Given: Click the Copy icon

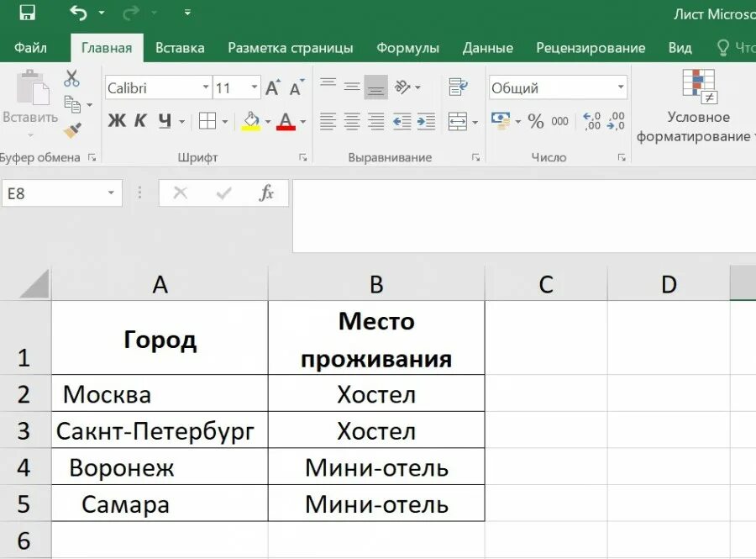Looking at the screenshot, I should (72, 104).
